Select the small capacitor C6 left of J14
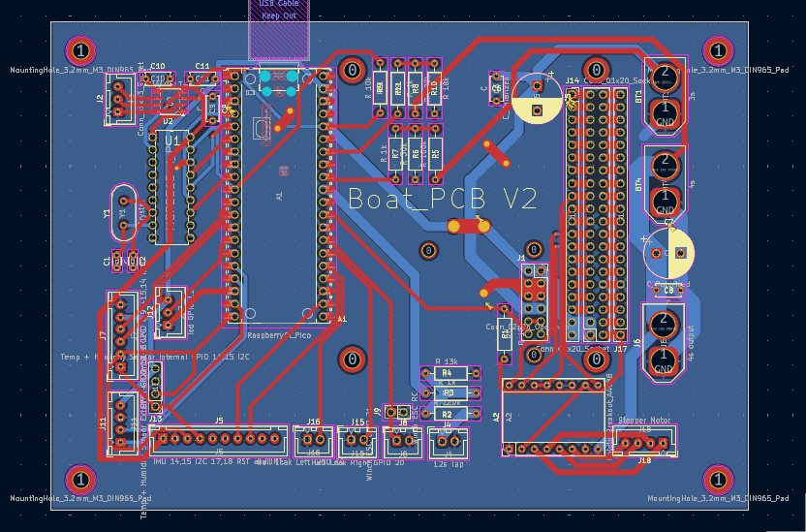The width and height of the screenshot is (806, 532). click(497, 88)
